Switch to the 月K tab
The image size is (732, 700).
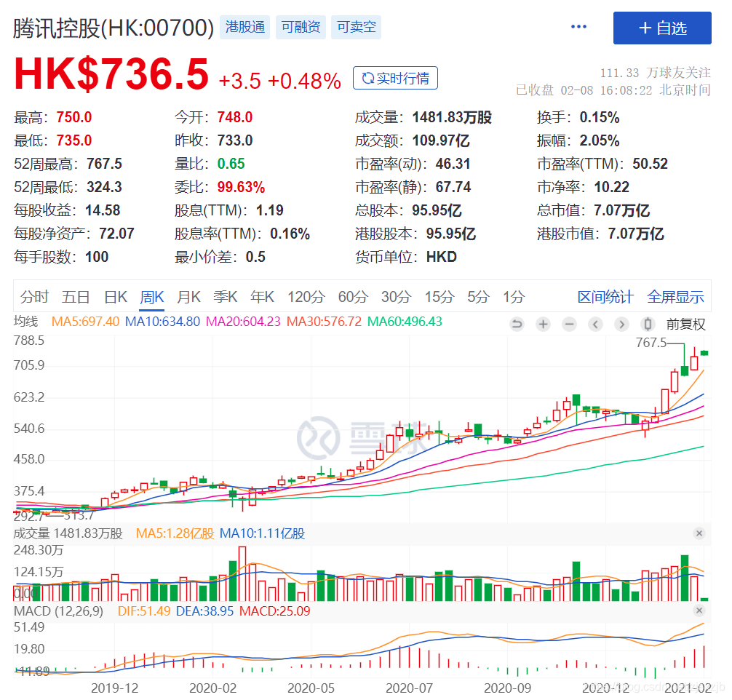[x=188, y=297]
